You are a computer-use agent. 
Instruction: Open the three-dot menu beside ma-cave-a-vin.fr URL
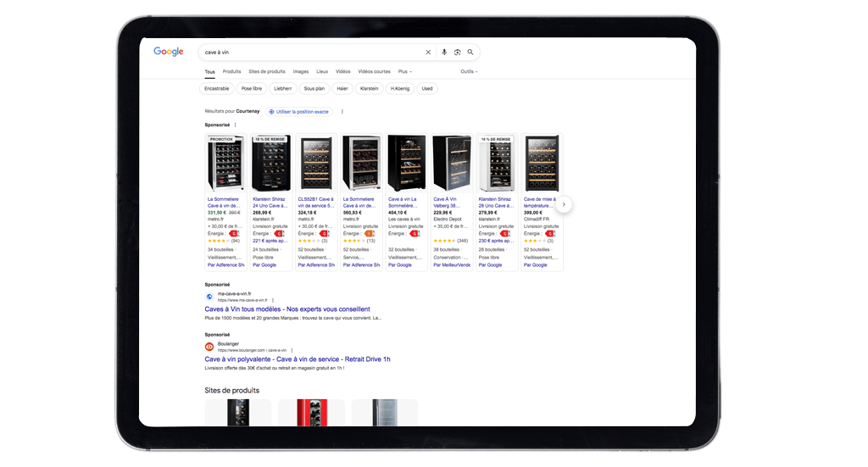coord(273,300)
